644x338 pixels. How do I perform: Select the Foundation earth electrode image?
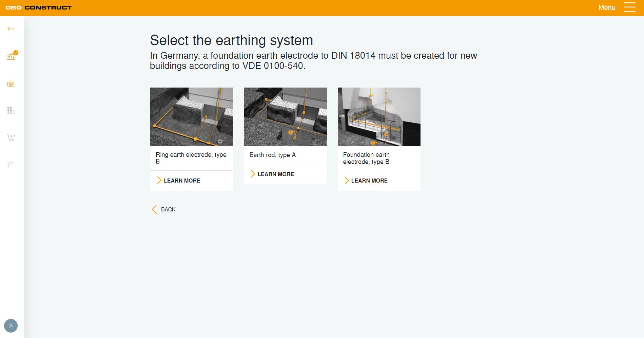(x=379, y=117)
